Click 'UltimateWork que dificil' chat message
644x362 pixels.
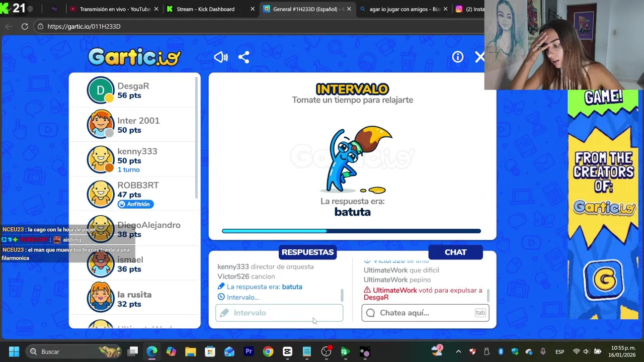[x=401, y=270]
